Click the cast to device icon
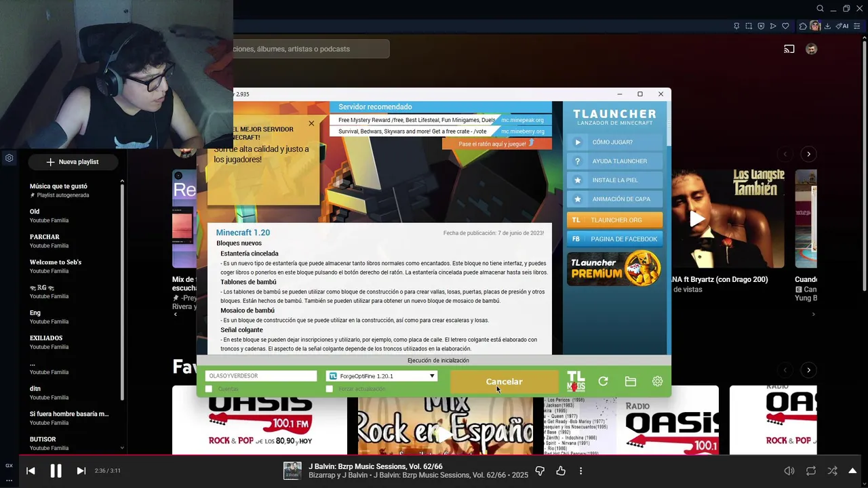The height and width of the screenshot is (488, 868). point(789,49)
